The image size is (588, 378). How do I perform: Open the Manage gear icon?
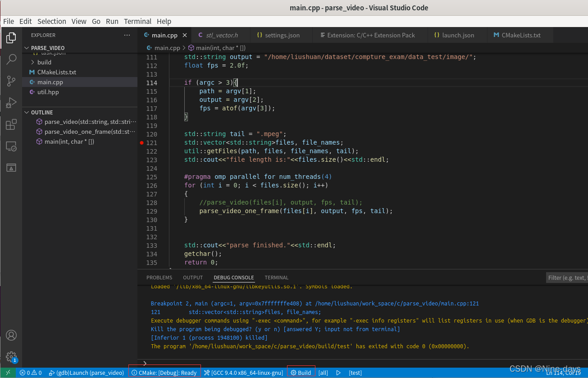[11, 356]
